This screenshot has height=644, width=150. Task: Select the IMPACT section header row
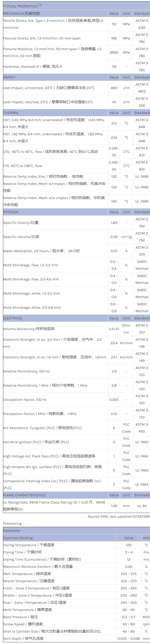(x=9, y=77)
